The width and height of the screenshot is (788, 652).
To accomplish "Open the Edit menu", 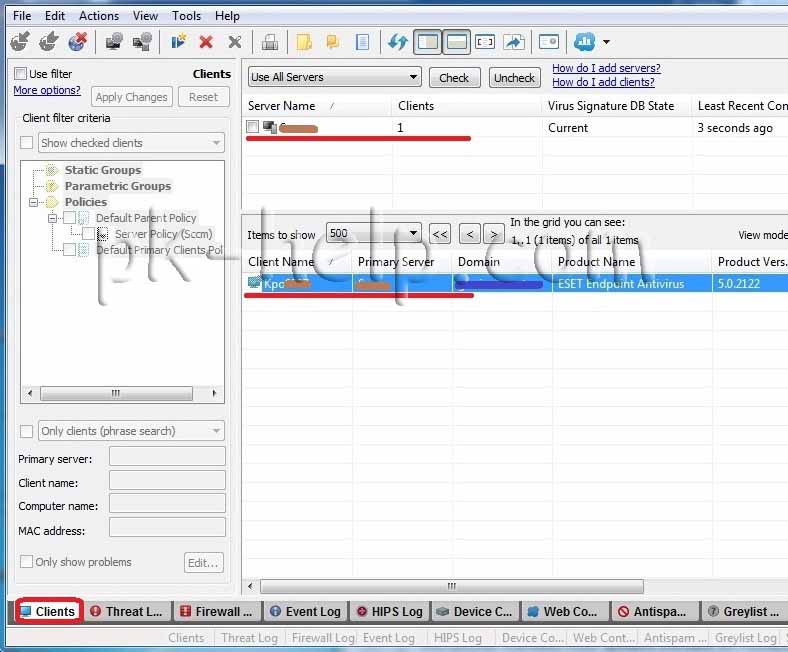I will (55, 16).
